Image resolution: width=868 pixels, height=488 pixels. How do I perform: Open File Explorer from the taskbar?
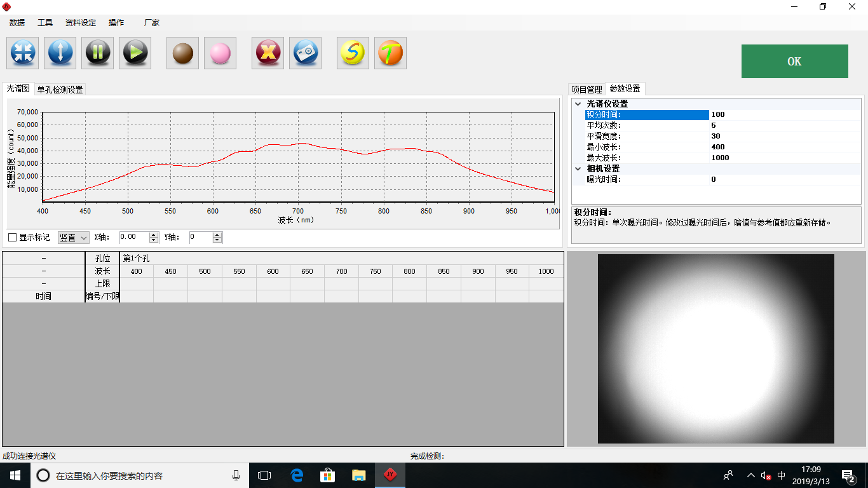coord(359,475)
